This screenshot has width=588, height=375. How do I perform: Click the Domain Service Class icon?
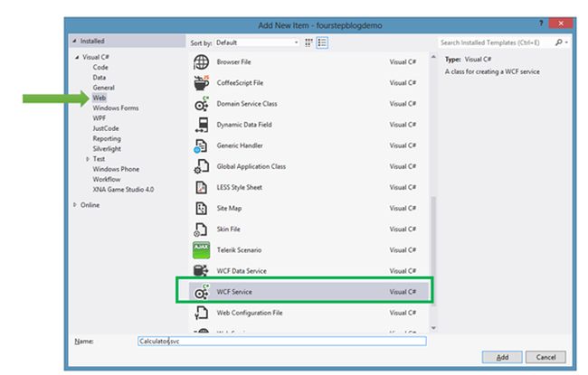[202, 104]
